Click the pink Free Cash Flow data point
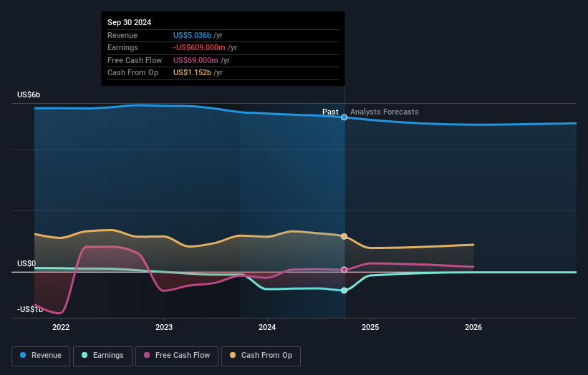 [344, 270]
